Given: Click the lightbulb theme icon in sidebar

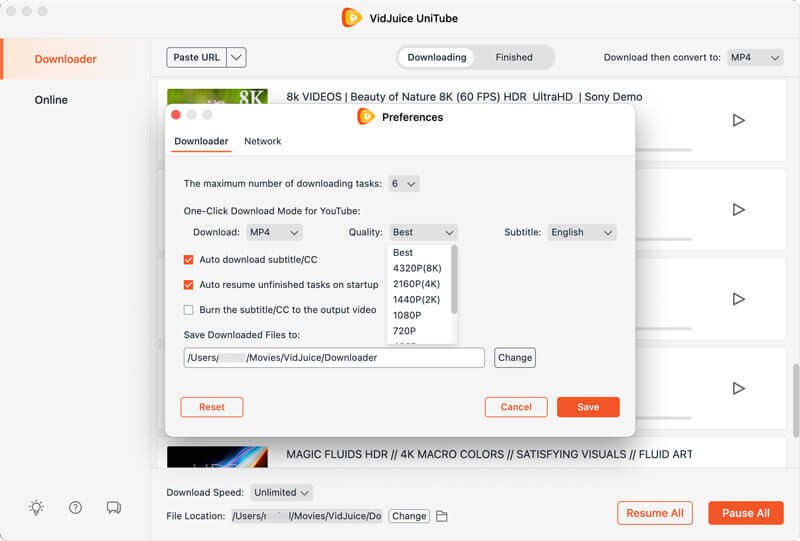Looking at the screenshot, I should (x=36, y=507).
